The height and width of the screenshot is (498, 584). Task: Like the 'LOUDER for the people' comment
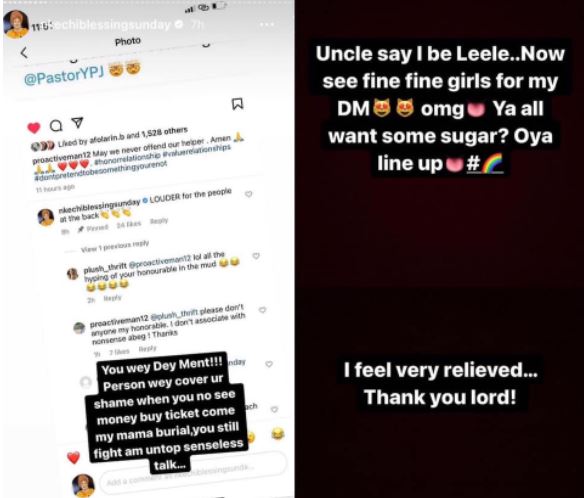coord(248,194)
